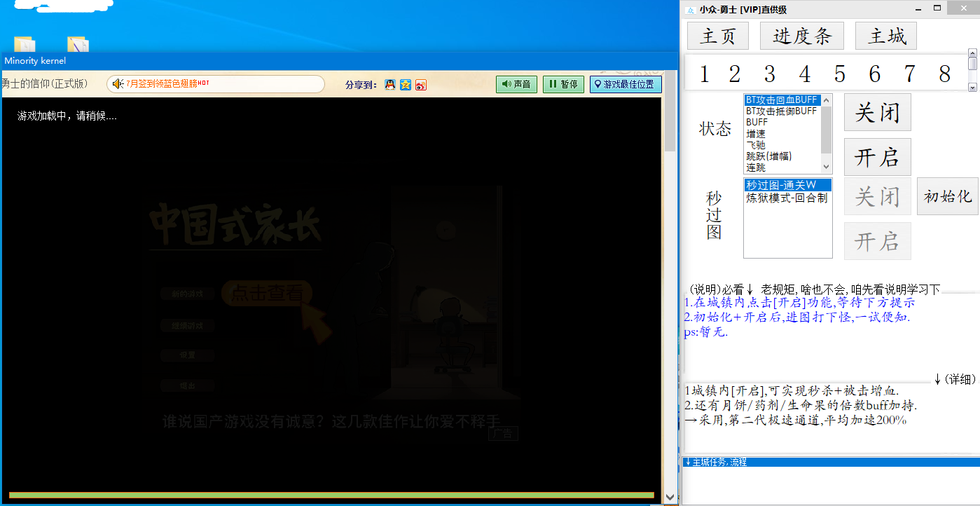Select number 3 in the number strip
This screenshot has height=506, width=980.
point(770,74)
